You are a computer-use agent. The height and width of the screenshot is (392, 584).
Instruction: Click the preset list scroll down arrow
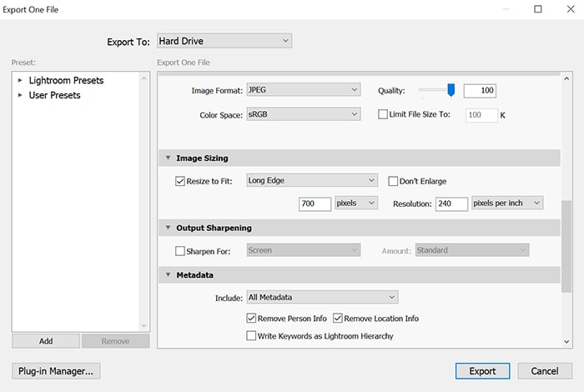coord(144,326)
